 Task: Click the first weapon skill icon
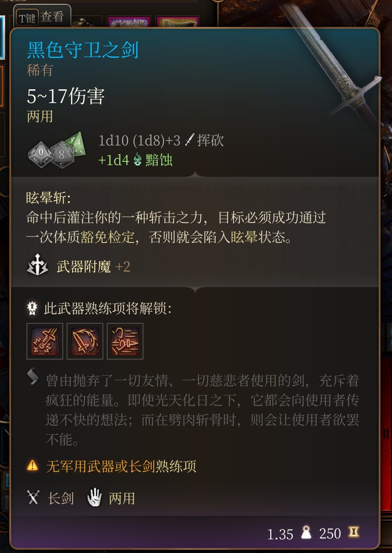coord(45,341)
